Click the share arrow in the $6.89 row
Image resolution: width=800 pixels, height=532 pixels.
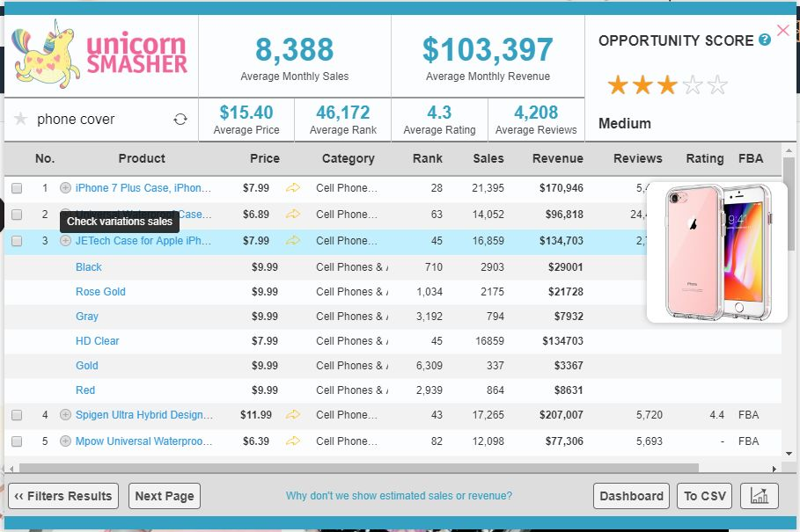pos(293,215)
